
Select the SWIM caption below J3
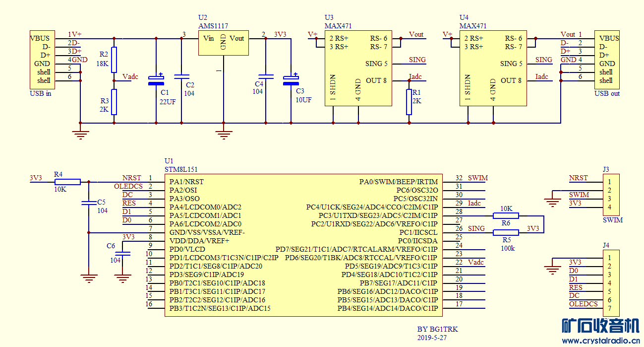pos(612,220)
